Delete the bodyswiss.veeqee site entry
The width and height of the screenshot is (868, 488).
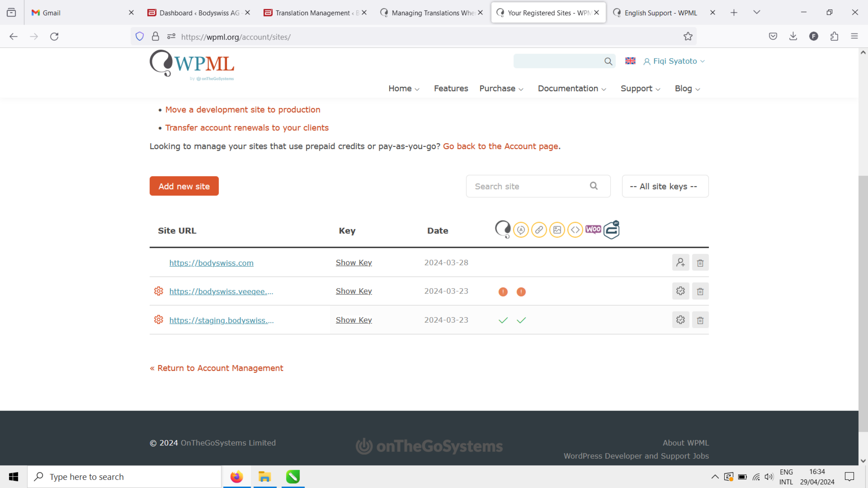pos(700,291)
